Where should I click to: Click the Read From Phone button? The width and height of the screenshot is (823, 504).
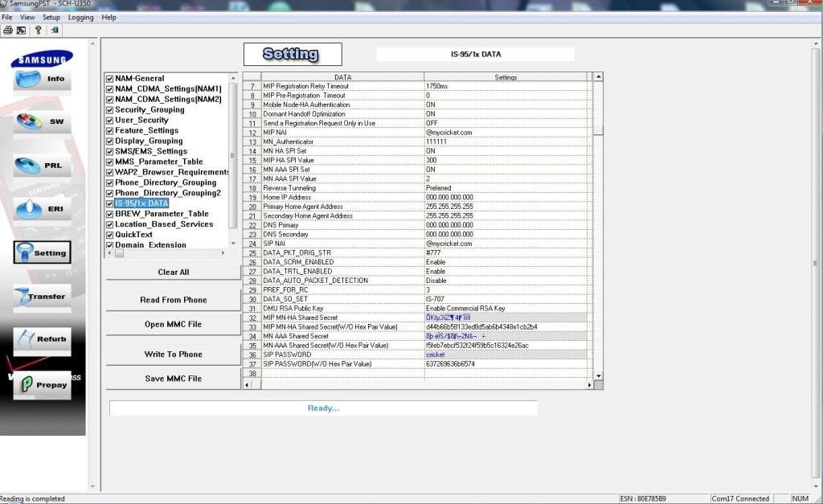tap(174, 300)
